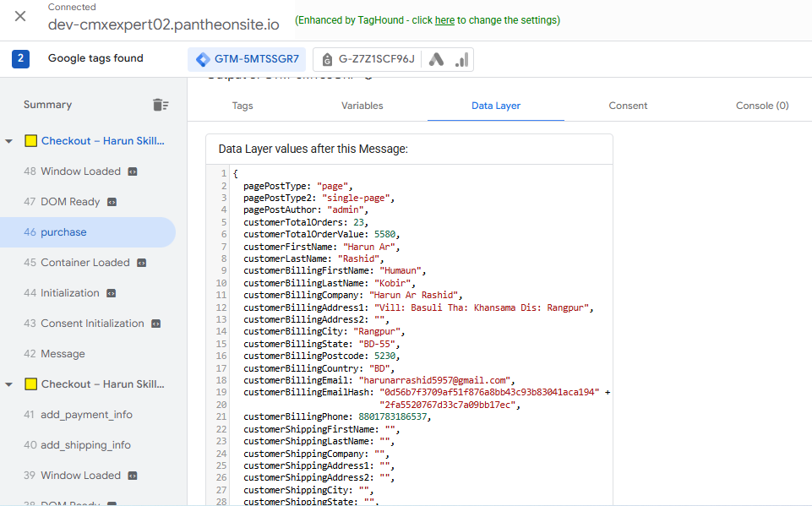This screenshot has height=506, width=812.
Task: Open second Checkout – Harun Skill page entry
Action: [102, 384]
